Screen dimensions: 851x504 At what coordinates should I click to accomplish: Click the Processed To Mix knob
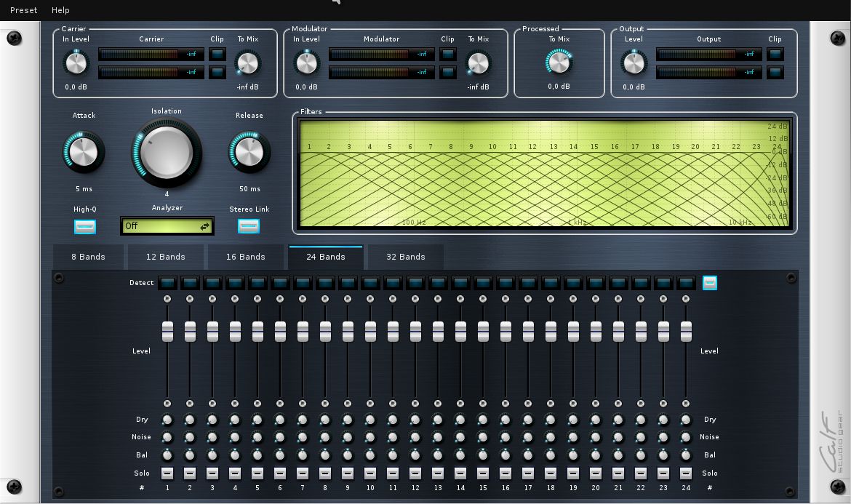pos(559,63)
